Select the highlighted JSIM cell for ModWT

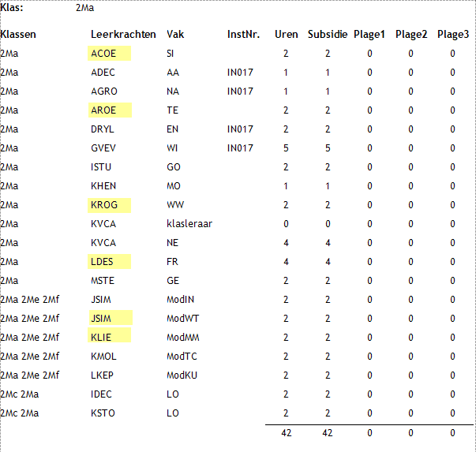[111, 318]
